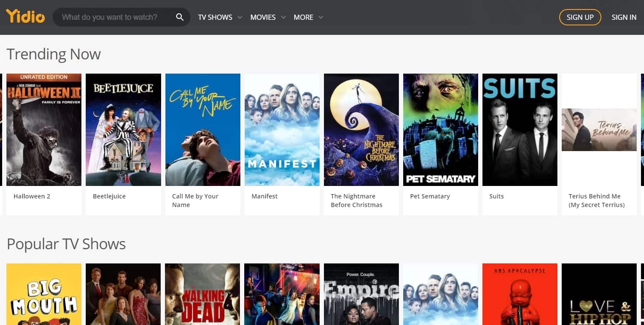Open the cast-in-formal-wear poster beside Big Mouth
This screenshot has height=325, width=644.
point(123,294)
